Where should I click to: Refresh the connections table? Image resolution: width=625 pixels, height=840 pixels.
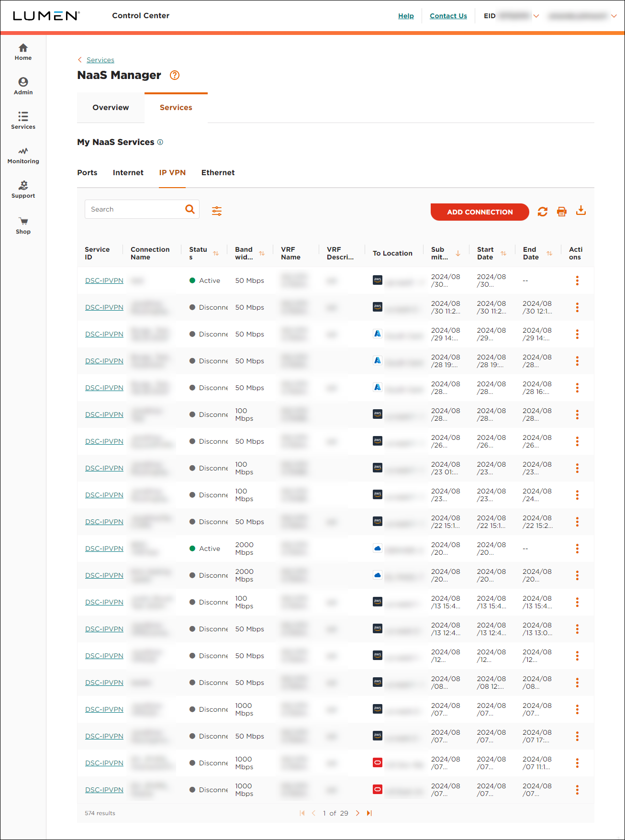pyautogui.click(x=542, y=212)
